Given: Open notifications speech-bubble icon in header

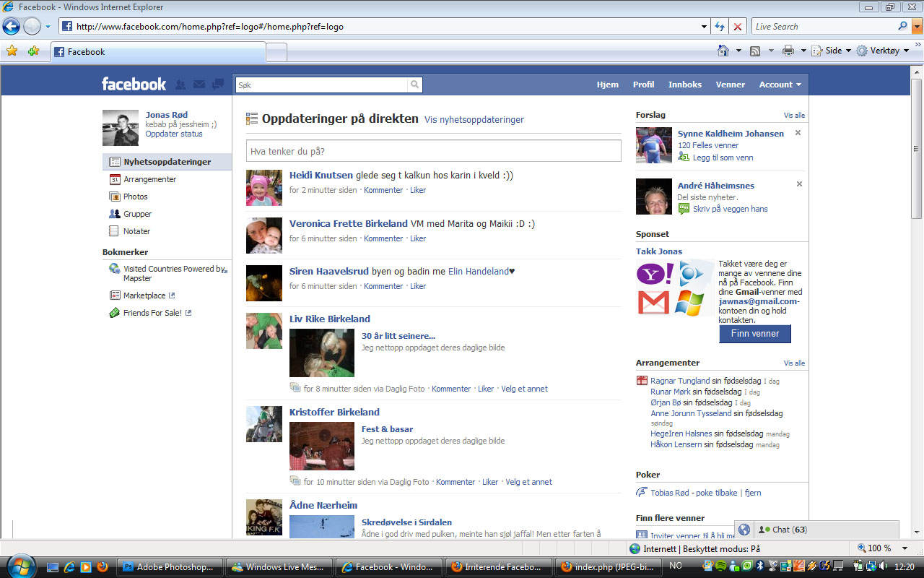Looking at the screenshot, I should pos(218,85).
